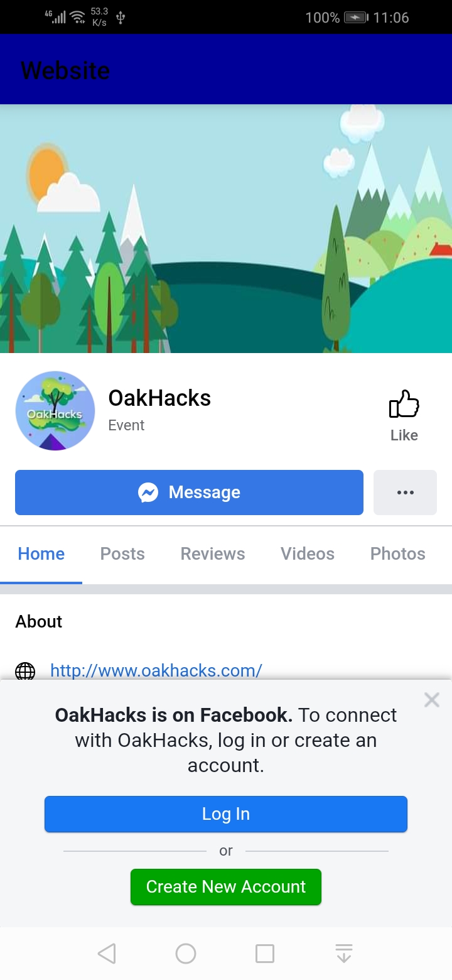Screen dimensions: 452x980
Task: Open the Reviews tab
Action: [213, 554]
